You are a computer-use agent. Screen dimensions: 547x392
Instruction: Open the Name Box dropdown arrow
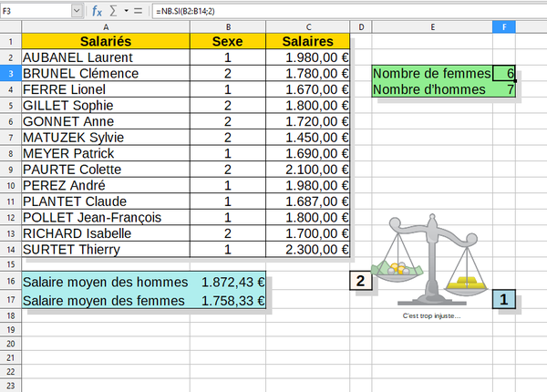click(x=77, y=11)
